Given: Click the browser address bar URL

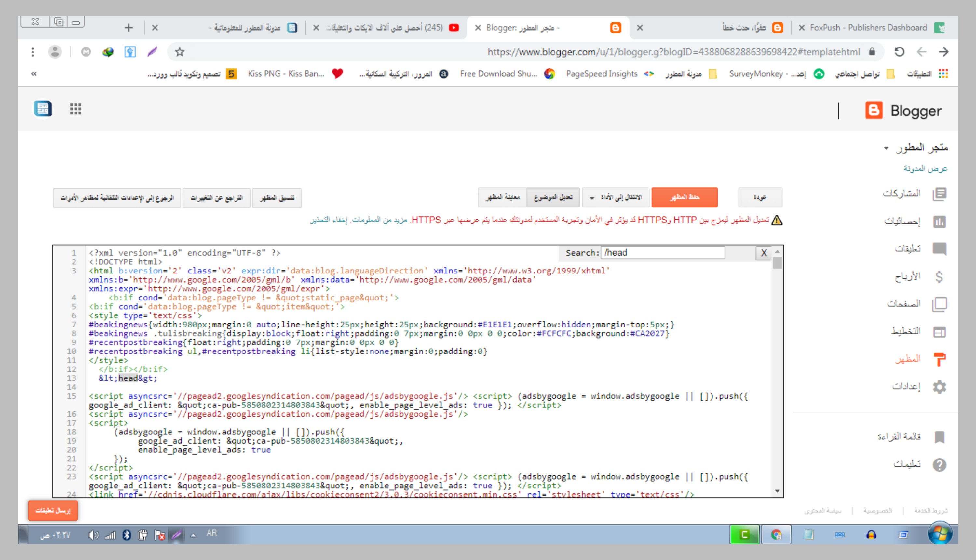Looking at the screenshot, I should coord(673,52).
